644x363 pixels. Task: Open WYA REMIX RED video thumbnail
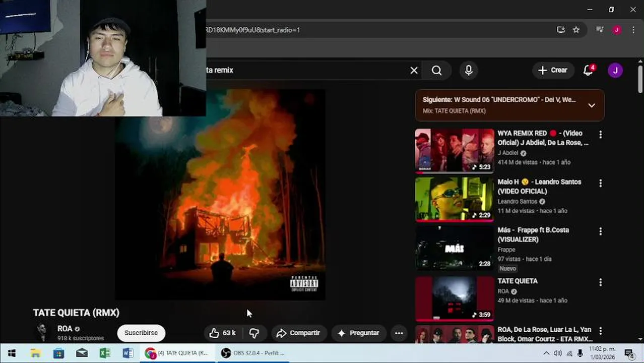455,151
